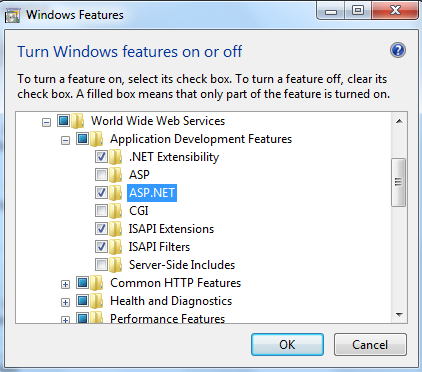This screenshot has width=422, height=372.
Task: Click the Application Development Features folder icon
Action: tap(97, 139)
